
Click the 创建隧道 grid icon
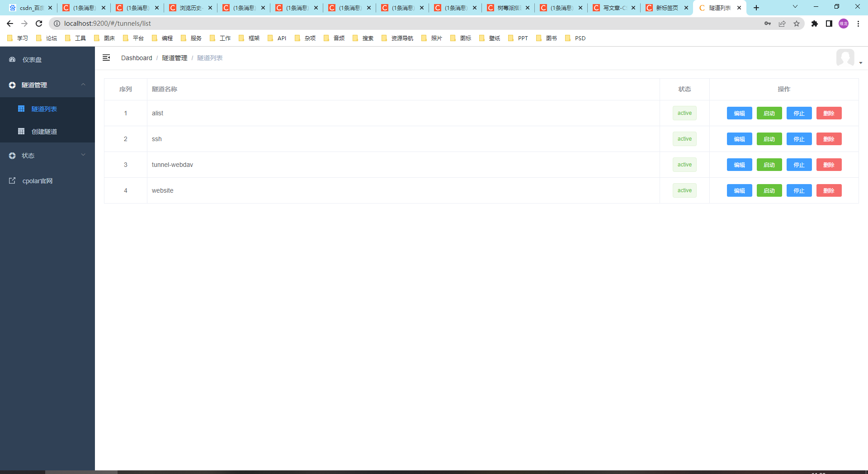pos(21,131)
